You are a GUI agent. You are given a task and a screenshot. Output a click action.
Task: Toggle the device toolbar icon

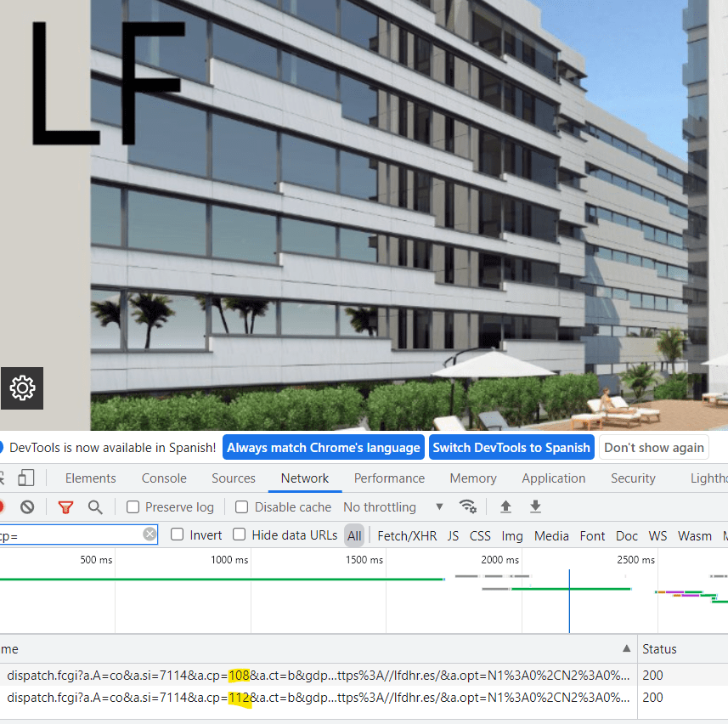coord(26,478)
